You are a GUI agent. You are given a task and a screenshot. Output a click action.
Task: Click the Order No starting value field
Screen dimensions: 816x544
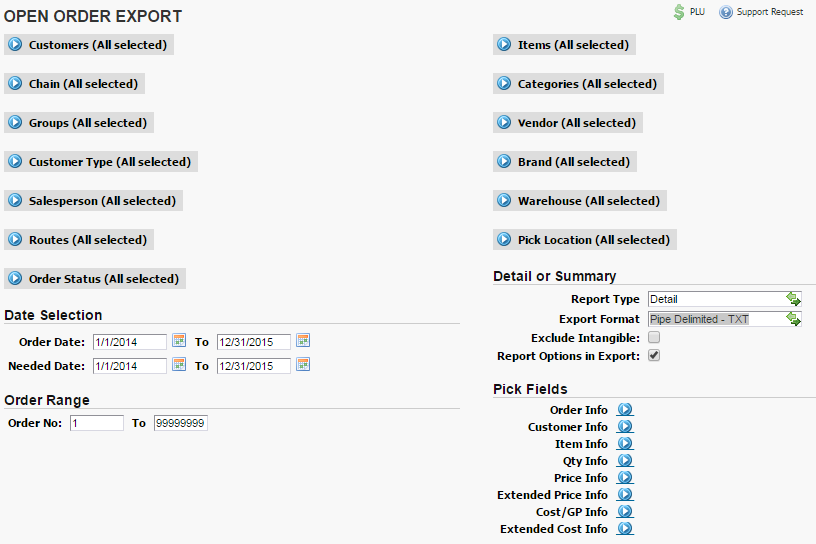97,423
